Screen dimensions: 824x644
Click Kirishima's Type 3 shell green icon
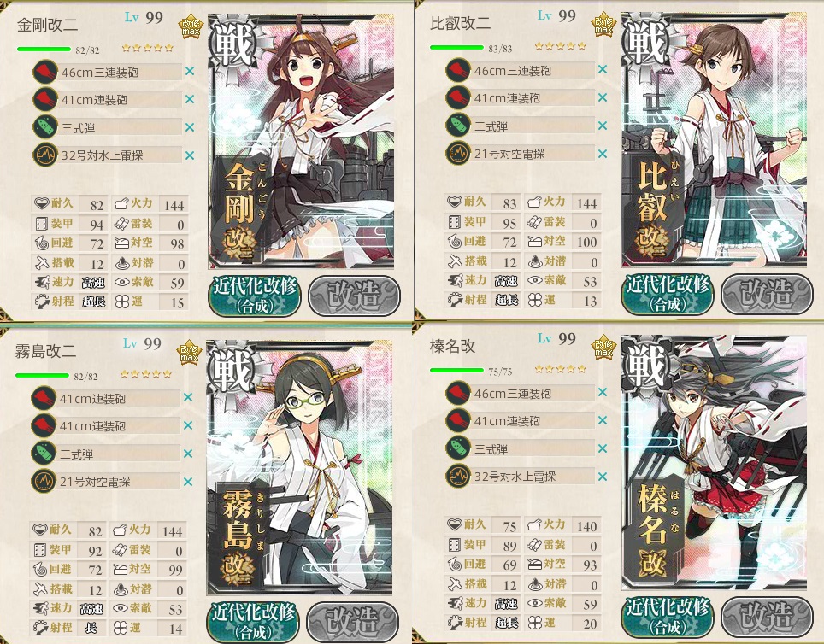[44, 453]
